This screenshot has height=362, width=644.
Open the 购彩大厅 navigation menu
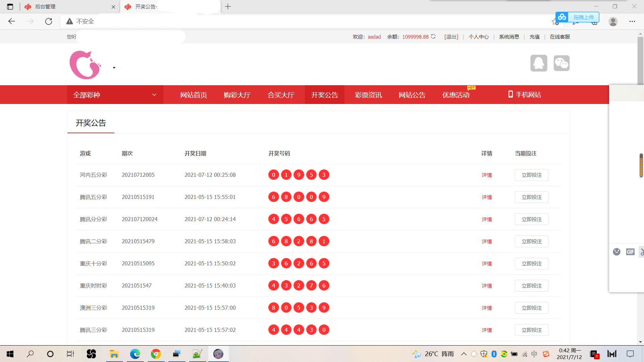237,95
